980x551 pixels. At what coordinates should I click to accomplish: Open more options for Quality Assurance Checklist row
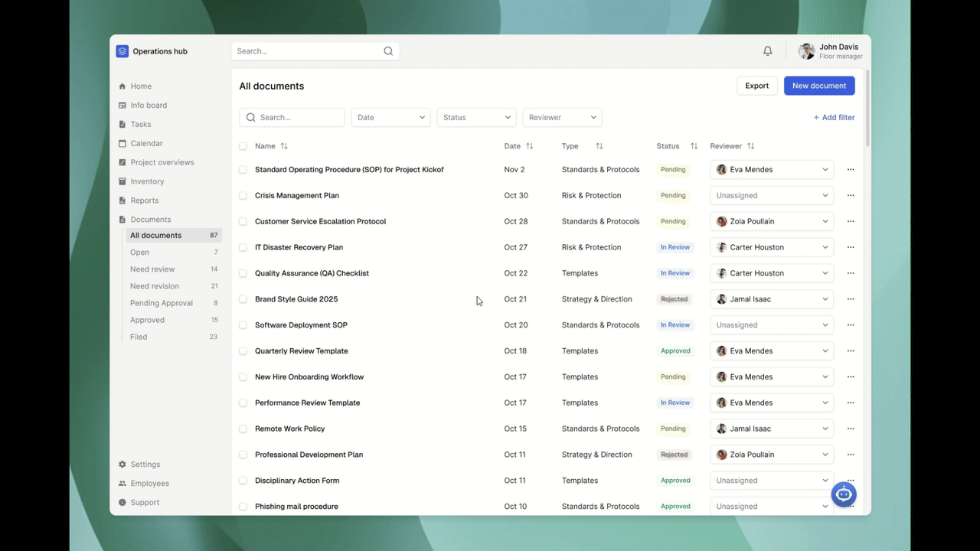coord(851,273)
